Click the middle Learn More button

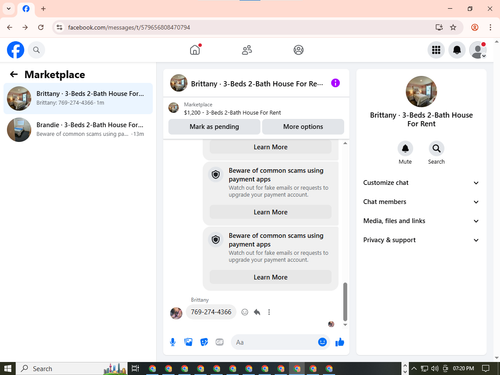pos(270,212)
